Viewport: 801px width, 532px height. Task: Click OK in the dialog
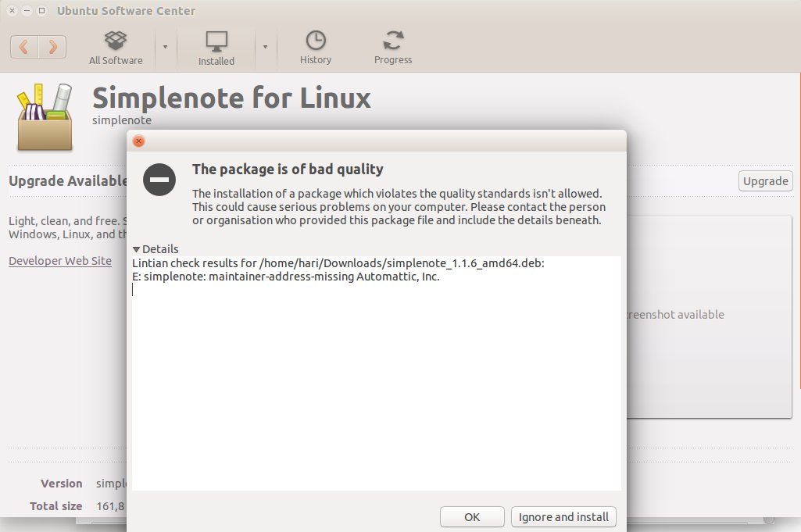[472, 516]
